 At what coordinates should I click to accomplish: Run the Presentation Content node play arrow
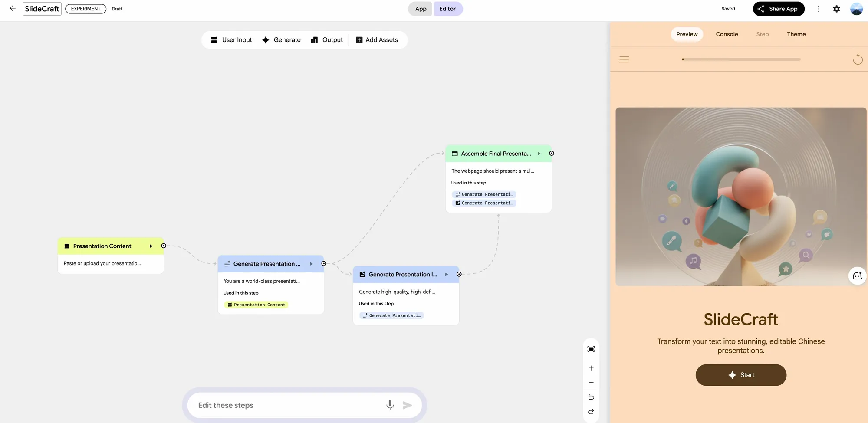151,246
